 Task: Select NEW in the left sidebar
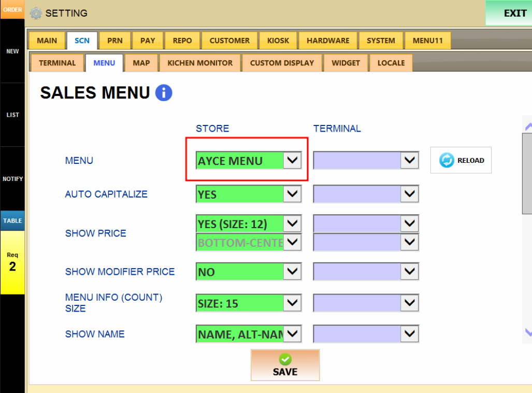(12, 51)
